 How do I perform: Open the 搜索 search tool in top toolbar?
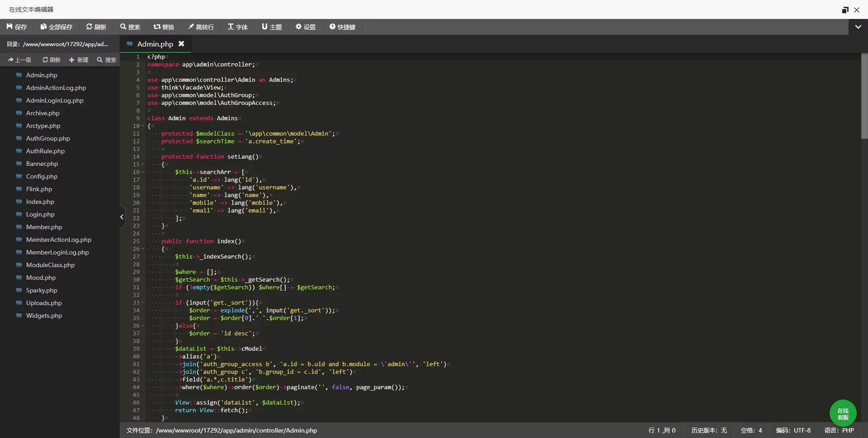point(130,27)
